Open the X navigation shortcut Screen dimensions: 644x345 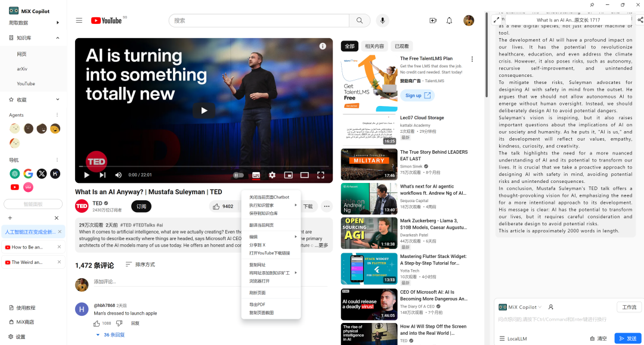coord(42,173)
